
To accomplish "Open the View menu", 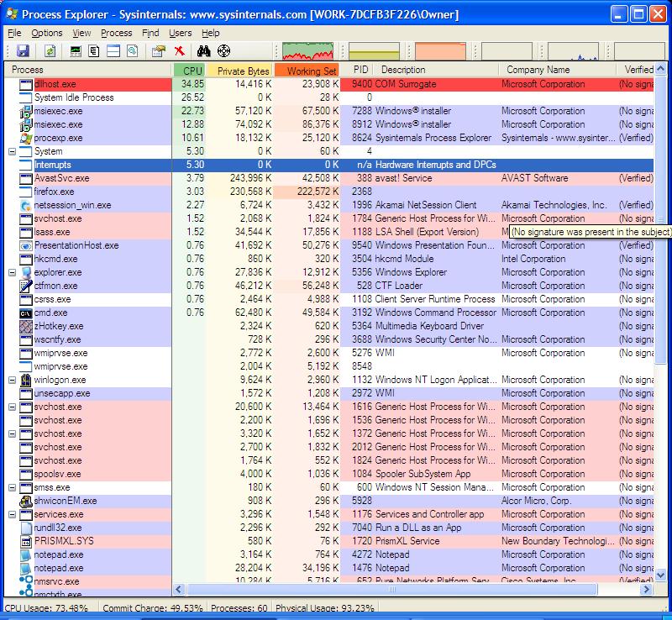I will pos(81,33).
